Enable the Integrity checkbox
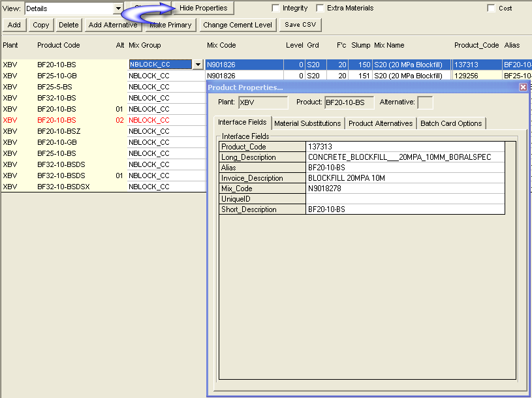 point(276,8)
